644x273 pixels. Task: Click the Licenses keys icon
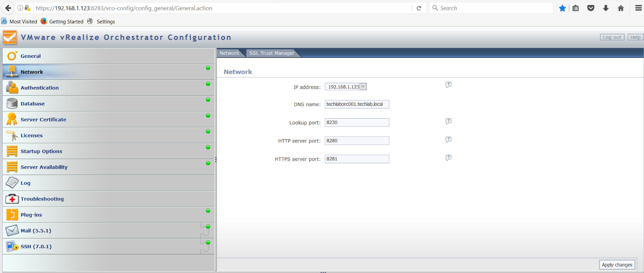coord(12,136)
